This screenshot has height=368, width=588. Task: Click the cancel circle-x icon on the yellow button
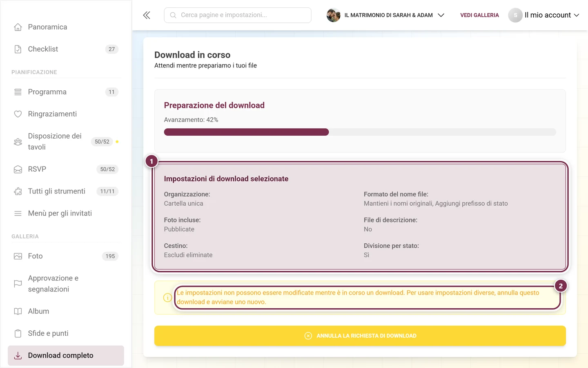point(308,336)
